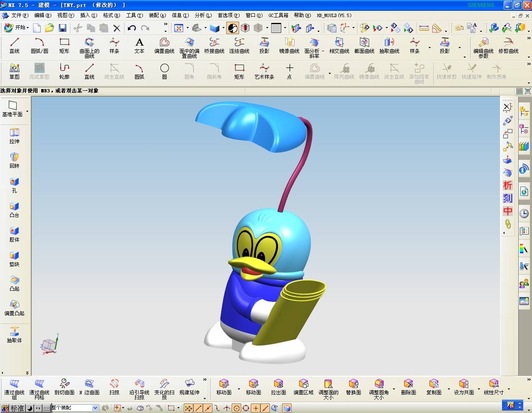The width and height of the screenshot is (532, 413).
Task: Open the 偏置曲线 offset curve tool
Action: (x=164, y=45)
